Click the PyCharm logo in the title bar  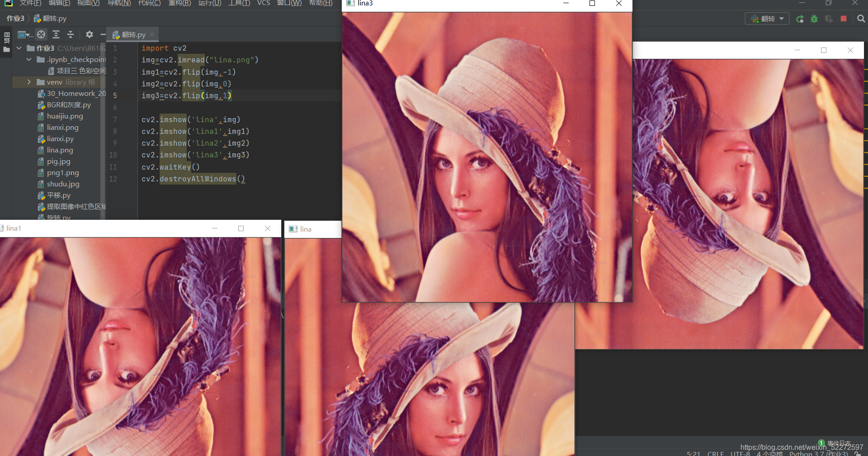[8, 3]
